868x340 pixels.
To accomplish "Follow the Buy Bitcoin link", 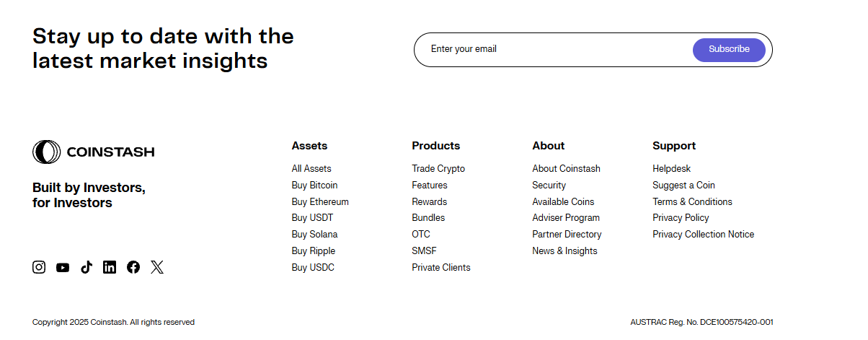I will 314,185.
